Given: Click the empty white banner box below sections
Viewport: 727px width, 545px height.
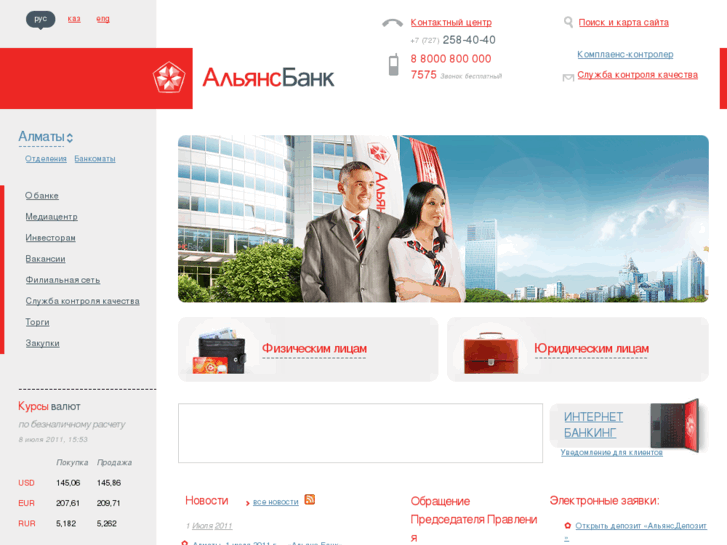Looking at the screenshot, I should (x=360, y=433).
